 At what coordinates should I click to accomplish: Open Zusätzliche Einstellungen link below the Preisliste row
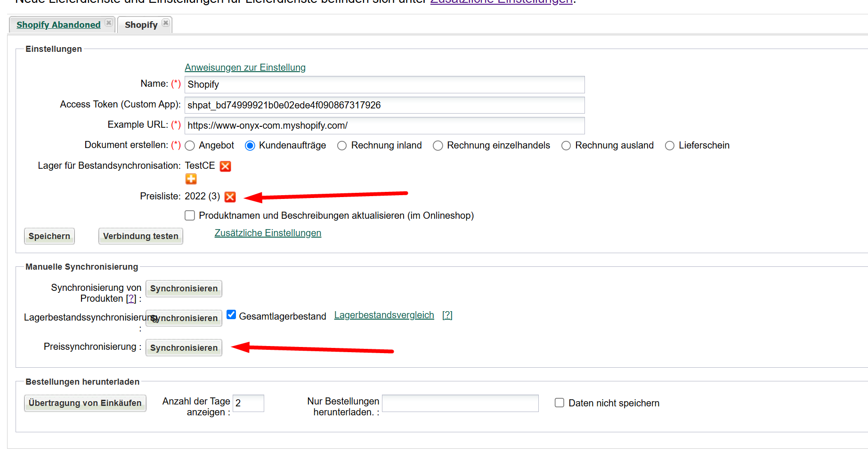tap(268, 233)
